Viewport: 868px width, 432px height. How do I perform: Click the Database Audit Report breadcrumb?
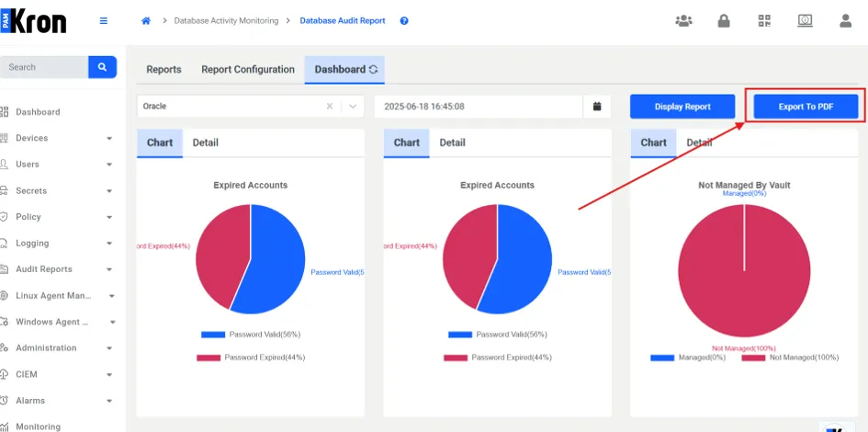click(343, 21)
